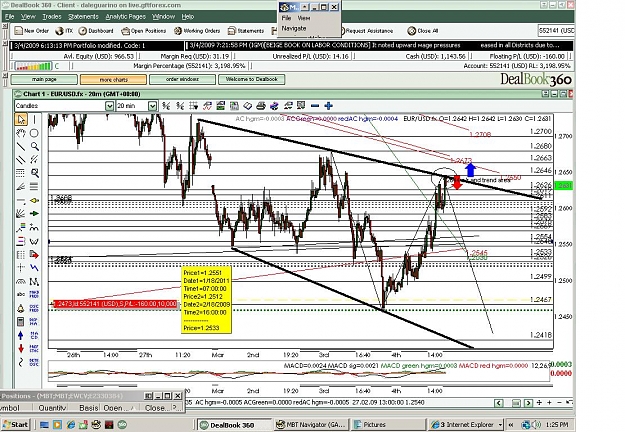The width and height of the screenshot is (625, 432).
Task: Switch to MBT Navigator in taskbar
Action: (x=311, y=425)
